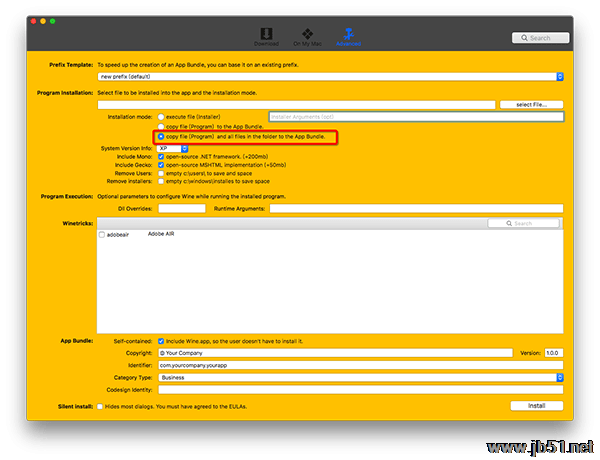The image size is (600, 460).
Task: Choose copy file (Program) to App Bundle
Action: click(x=161, y=127)
